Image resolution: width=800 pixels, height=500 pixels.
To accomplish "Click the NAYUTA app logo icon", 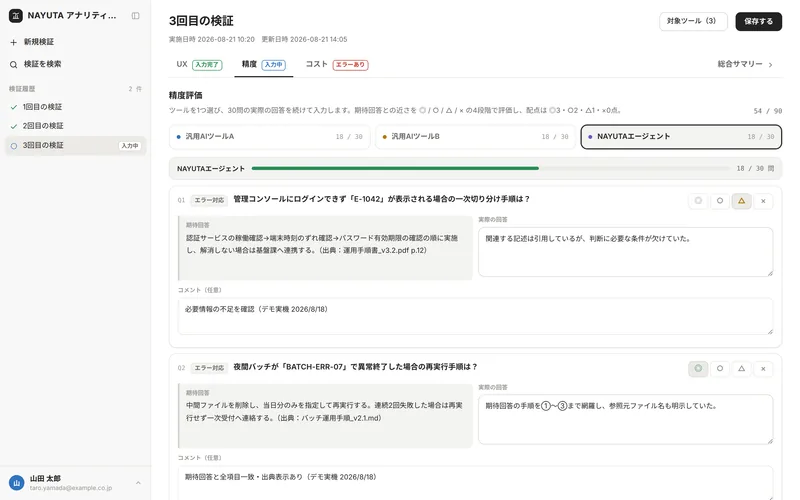I will pyautogui.click(x=16, y=16).
